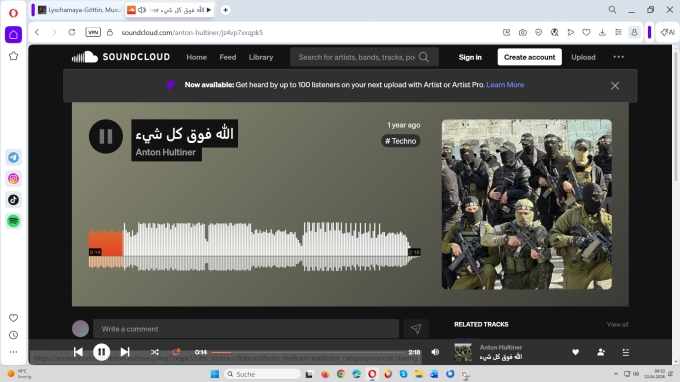Skip to next track in player bar
The image size is (680, 382).
click(x=125, y=352)
